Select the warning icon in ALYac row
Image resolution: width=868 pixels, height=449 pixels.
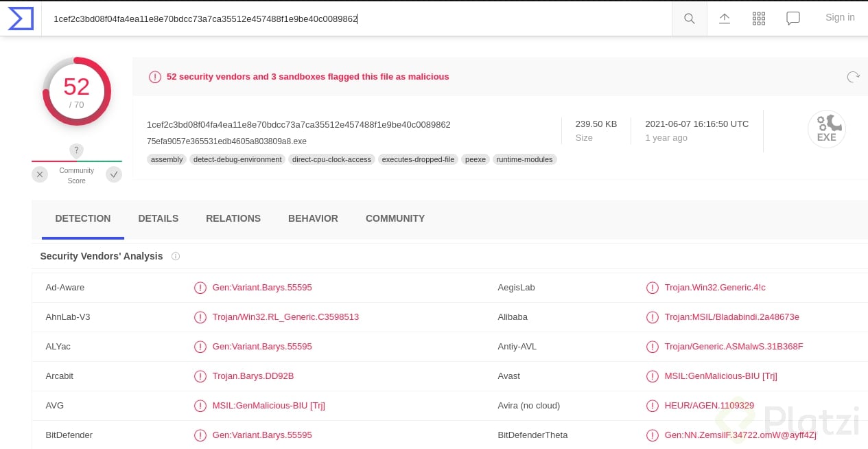[x=200, y=347]
